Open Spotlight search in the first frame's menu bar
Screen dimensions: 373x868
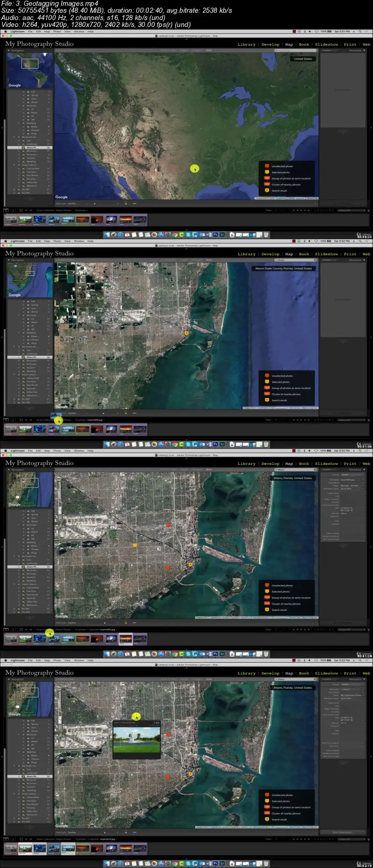(360, 32)
